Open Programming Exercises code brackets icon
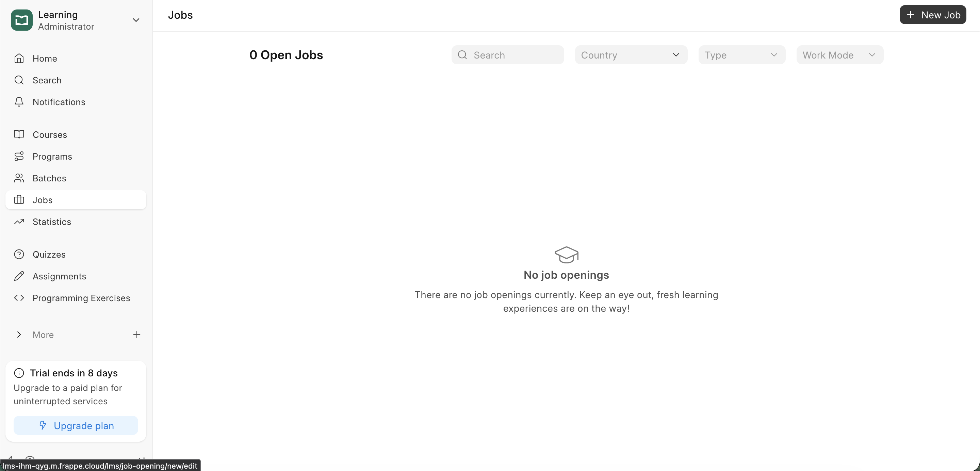980x471 pixels. (19, 298)
